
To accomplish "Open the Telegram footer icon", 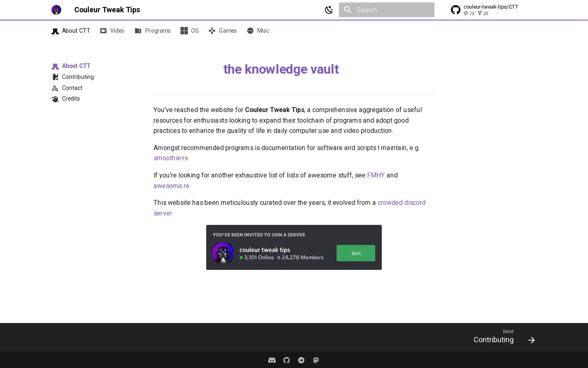I will pyautogui.click(x=301, y=360).
